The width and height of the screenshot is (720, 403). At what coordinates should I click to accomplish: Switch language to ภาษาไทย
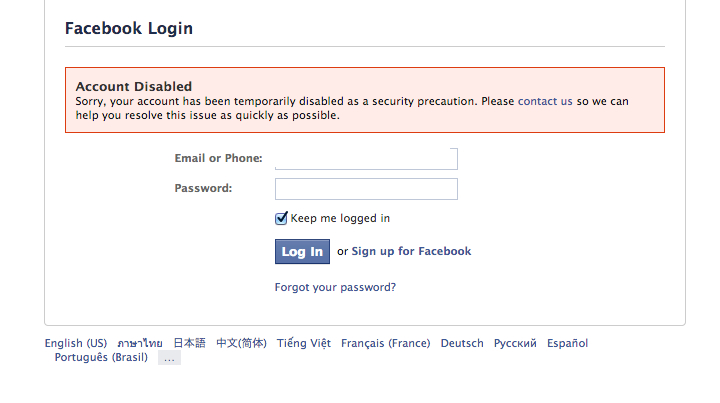point(140,343)
